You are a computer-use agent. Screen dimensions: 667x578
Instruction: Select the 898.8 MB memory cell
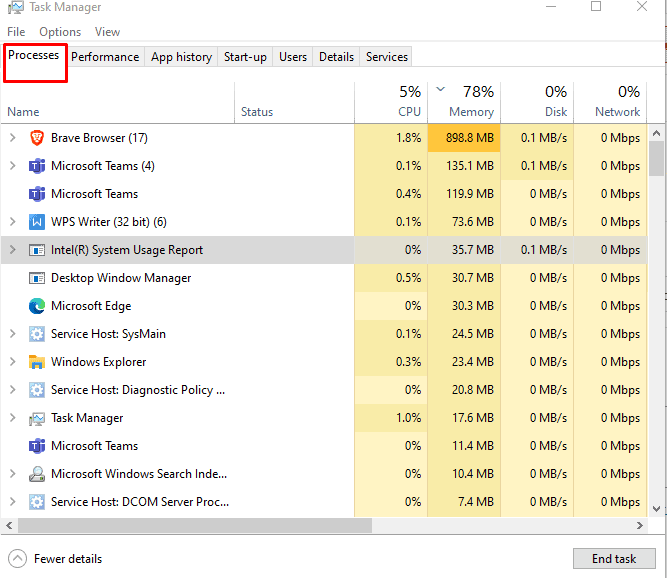[x=464, y=138]
